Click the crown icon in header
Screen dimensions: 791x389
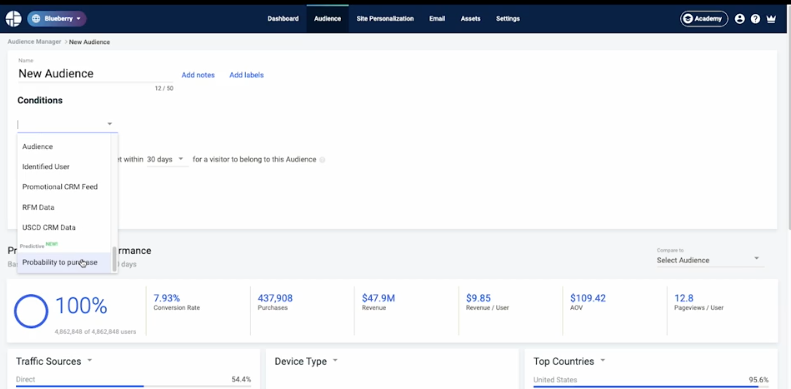click(771, 19)
